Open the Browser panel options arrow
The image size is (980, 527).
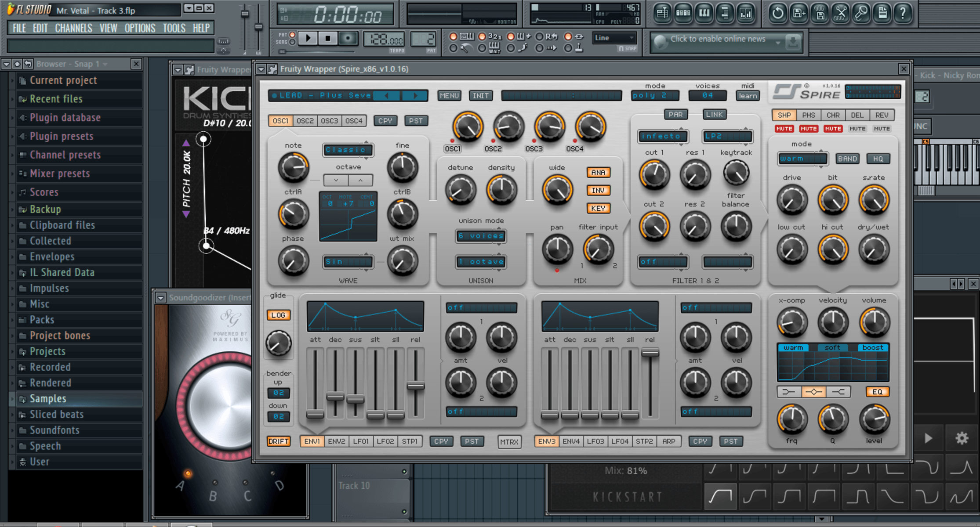(7, 64)
